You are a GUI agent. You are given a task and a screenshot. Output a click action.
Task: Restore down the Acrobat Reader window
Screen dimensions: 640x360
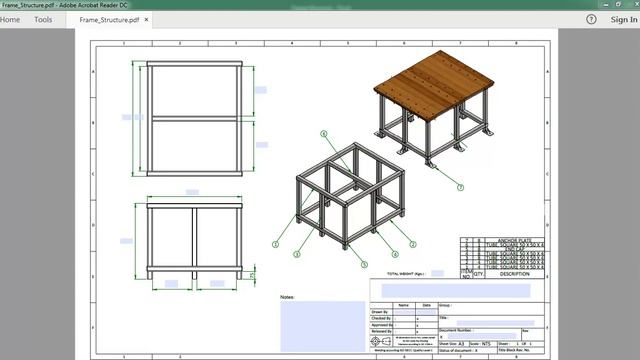coord(618,4)
